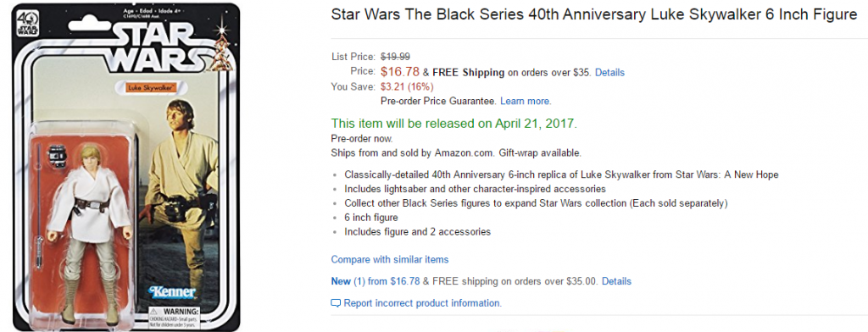Click the 40th anniversary emblem on the package corner
Screen dimensions: 868x332
coord(26,21)
